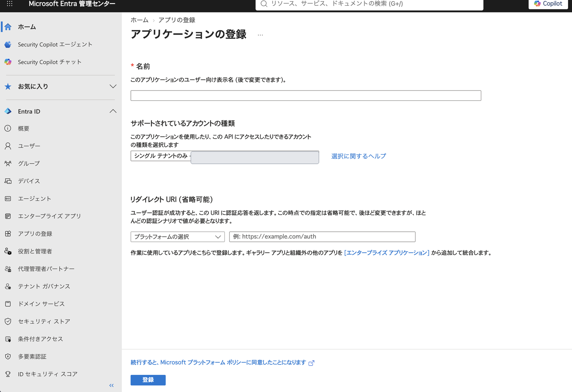Open the more options ellipsis beside title

coord(260,35)
